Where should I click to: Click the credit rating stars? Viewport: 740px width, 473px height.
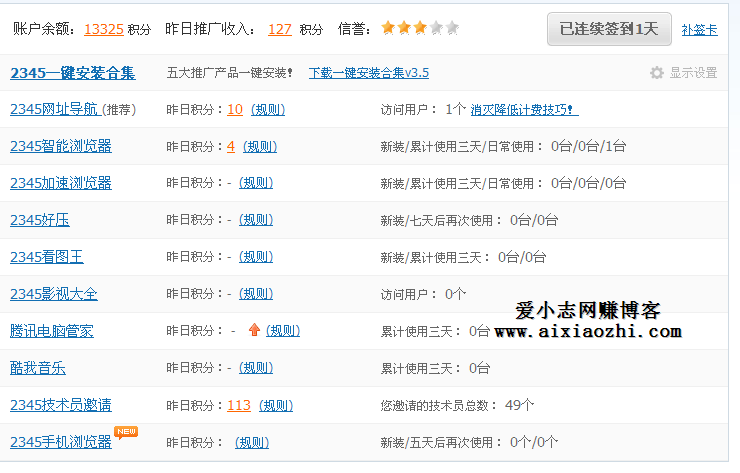click(x=420, y=28)
